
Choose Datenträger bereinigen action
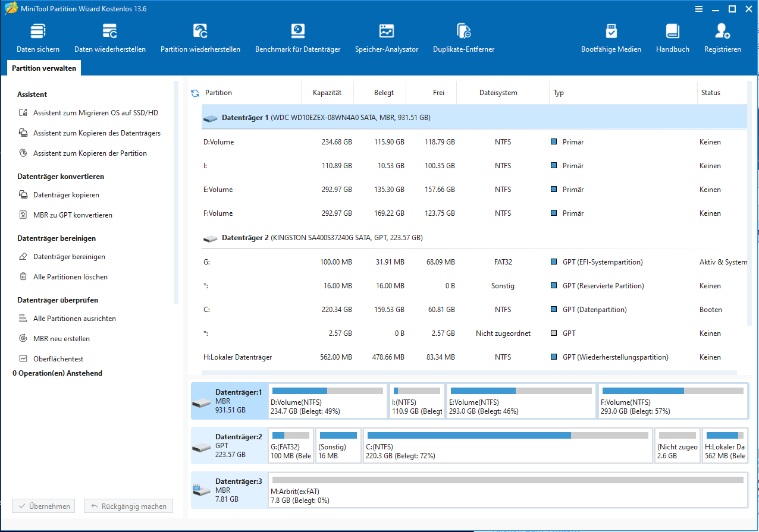(x=62, y=257)
